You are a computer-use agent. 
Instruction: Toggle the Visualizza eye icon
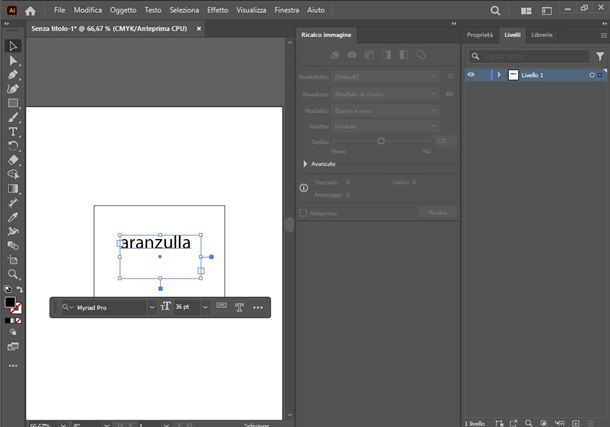pos(449,94)
